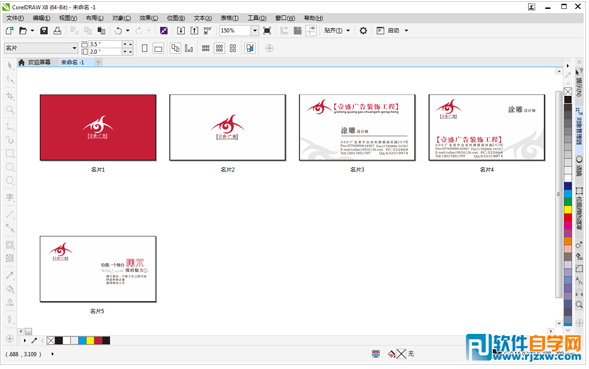Screen dimensions: 589x369
Task: Open the Launch (启动) dropdown arrow
Action: click(406, 31)
